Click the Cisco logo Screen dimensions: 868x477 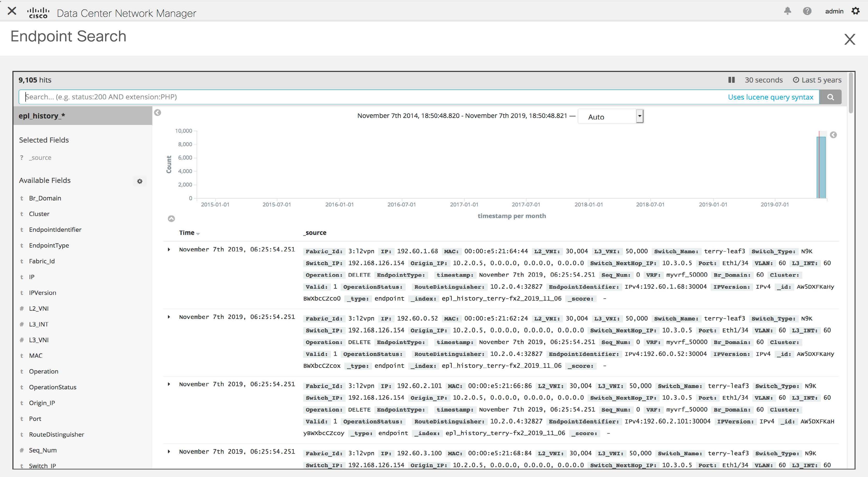[38, 13]
